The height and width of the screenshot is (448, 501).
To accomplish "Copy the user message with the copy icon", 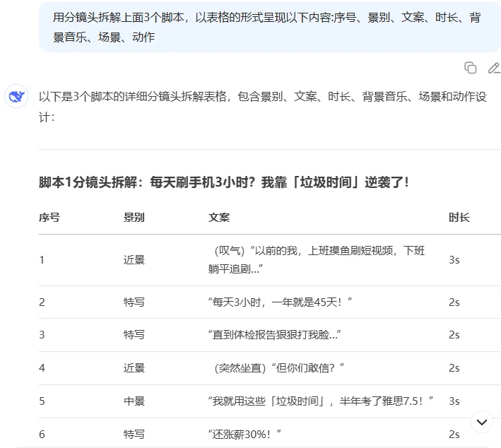I will point(471,68).
